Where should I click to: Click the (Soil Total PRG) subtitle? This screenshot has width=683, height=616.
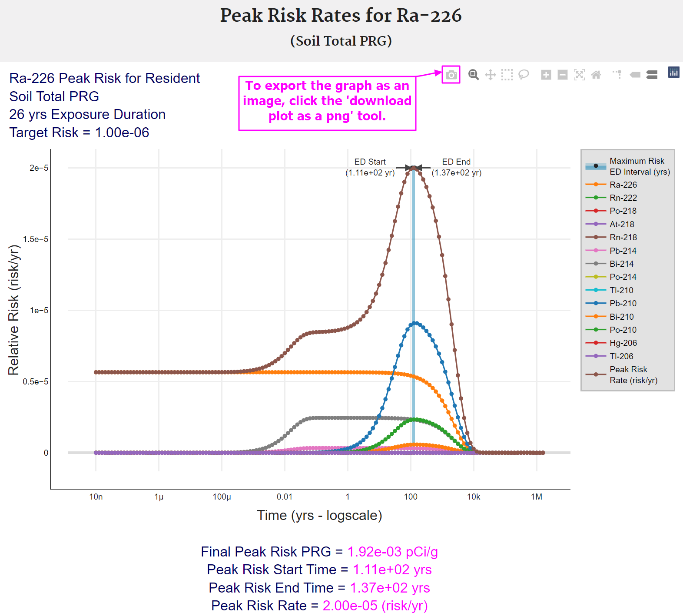tap(341, 41)
